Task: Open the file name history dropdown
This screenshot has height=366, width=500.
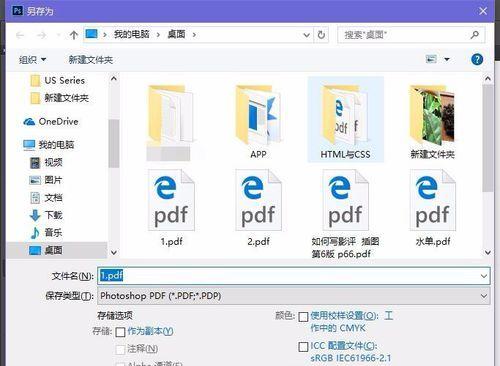Action: [484, 276]
